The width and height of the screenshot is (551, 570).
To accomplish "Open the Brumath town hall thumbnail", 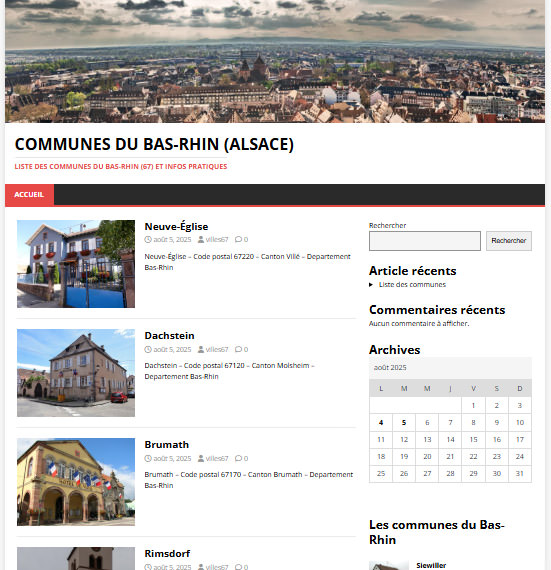I will click(76, 482).
